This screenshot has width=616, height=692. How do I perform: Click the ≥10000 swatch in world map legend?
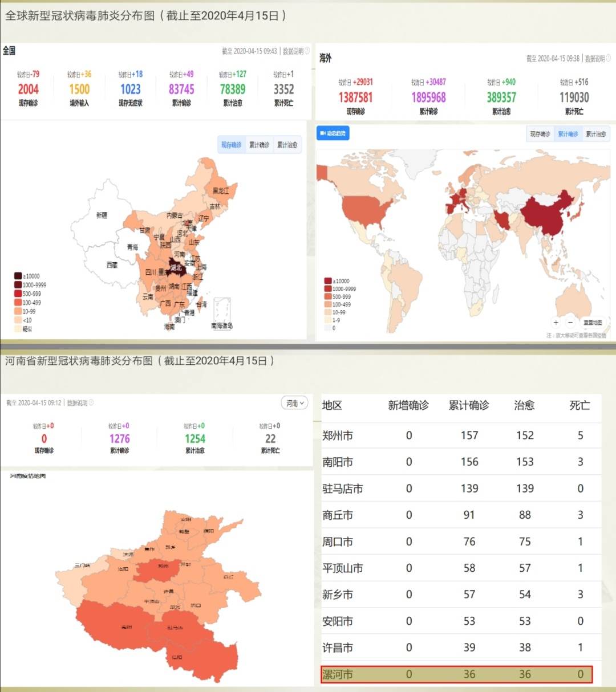pos(328,281)
